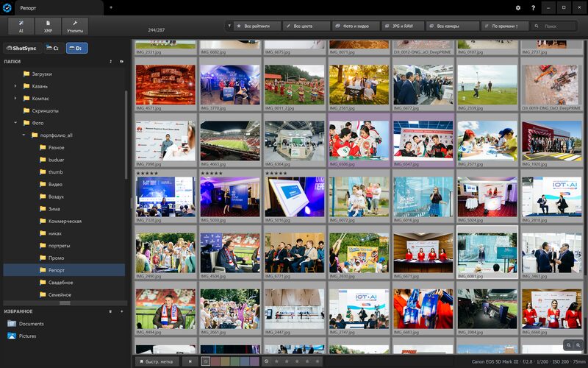Click the filter funnel icon
Viewport: 588px width, 368px height.
tap(229, 26)
